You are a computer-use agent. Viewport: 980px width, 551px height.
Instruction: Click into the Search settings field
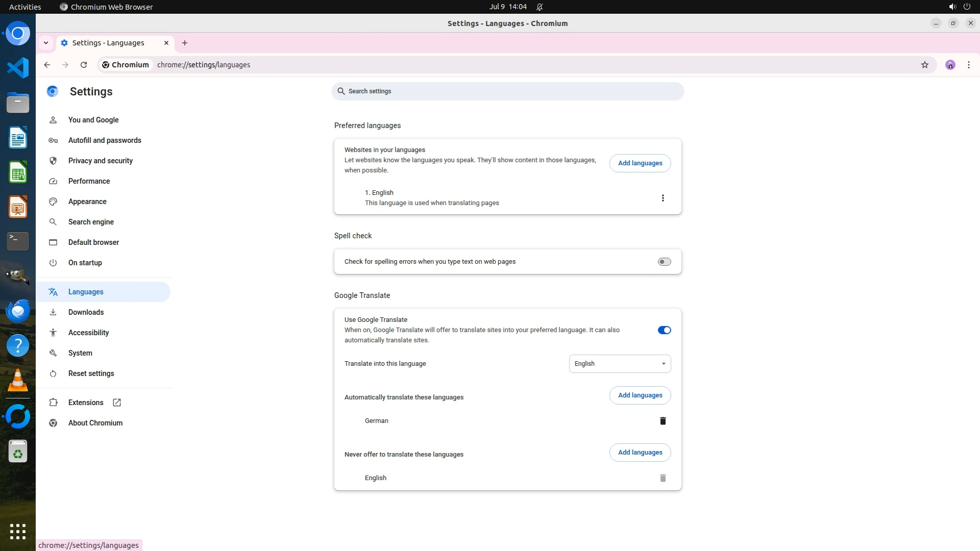click(507, 91)
